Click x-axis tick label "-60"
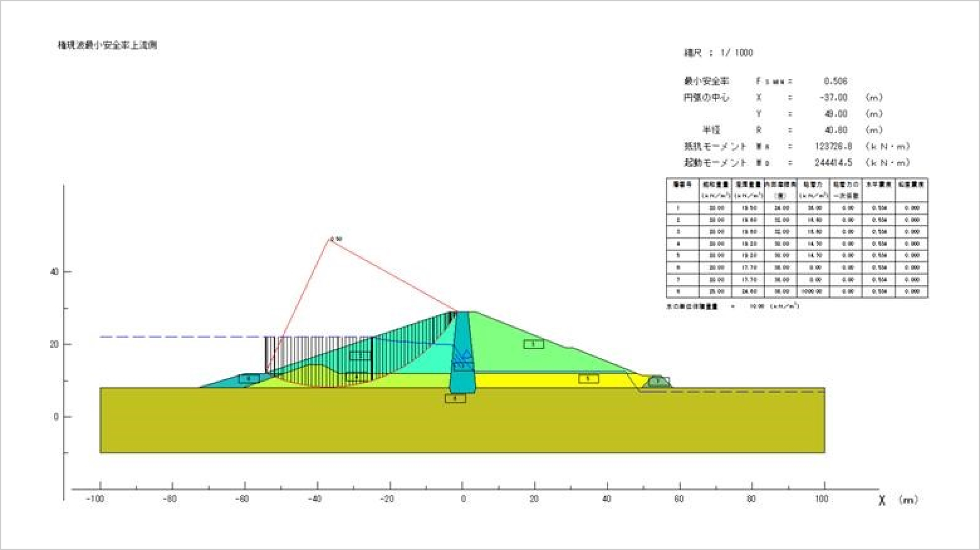The width and height of the screenshot is (980, 550). 242,499
